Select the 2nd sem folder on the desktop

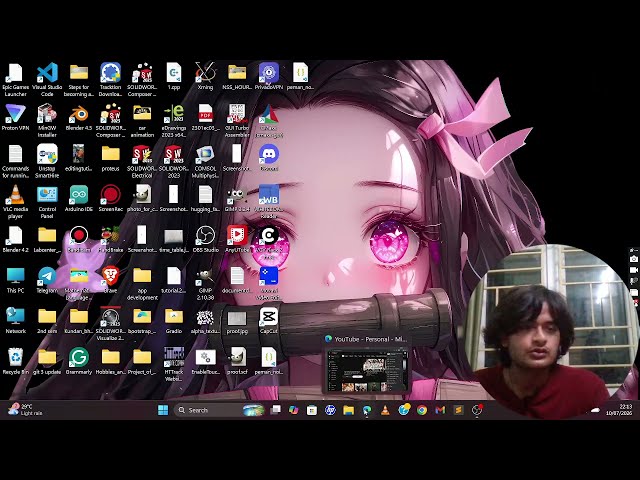tap(47, 320)
